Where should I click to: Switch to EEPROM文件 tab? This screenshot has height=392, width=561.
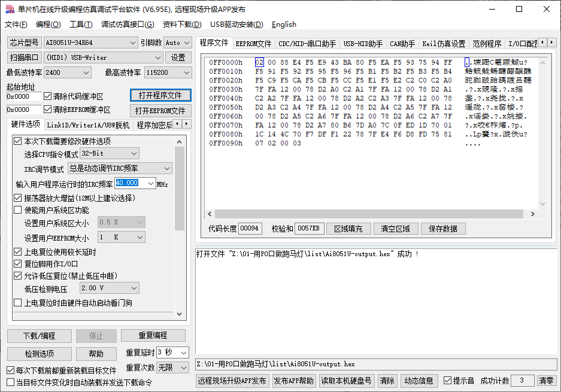254,44
